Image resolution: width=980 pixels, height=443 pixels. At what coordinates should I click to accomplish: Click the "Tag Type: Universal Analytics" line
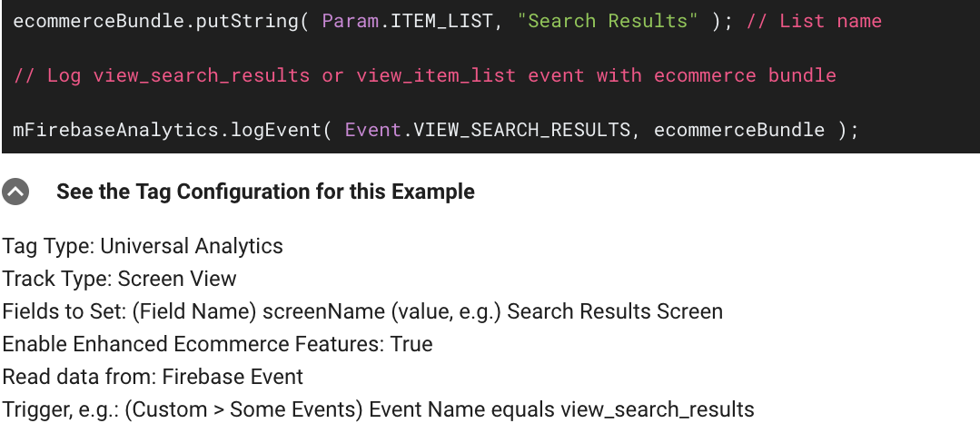tap(143, 246)
